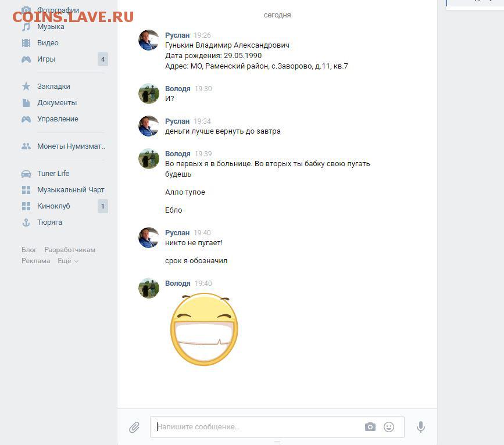This screenshot has height=445, width=504.
Task: Open the emoji smiley picker
Action: point(389,426)
